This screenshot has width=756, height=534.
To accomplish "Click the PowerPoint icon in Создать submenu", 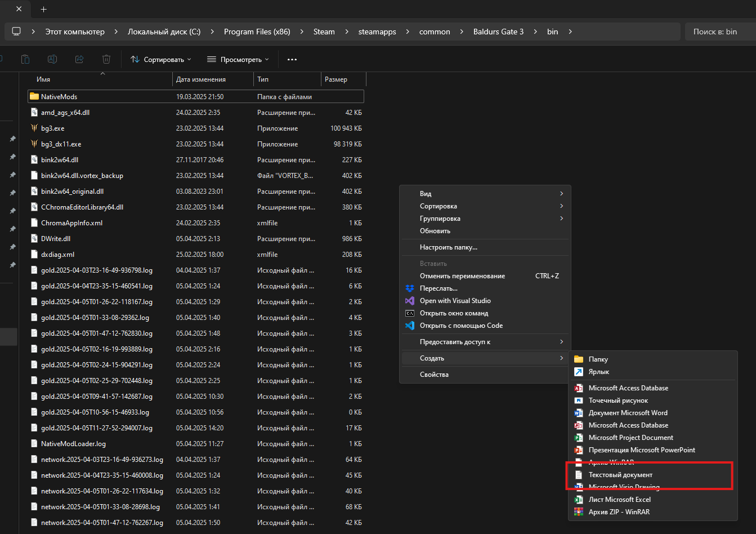I will pos(579,450).
